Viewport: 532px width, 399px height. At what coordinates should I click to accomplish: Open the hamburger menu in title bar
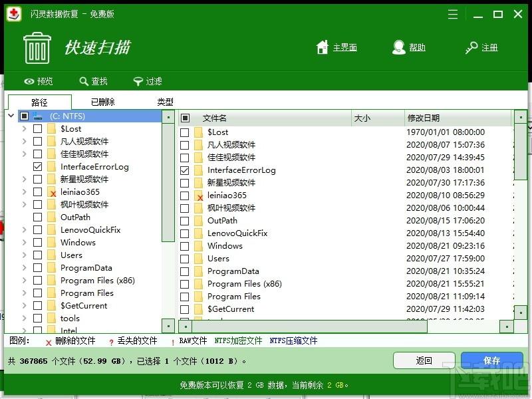click(x=453, y=14)
